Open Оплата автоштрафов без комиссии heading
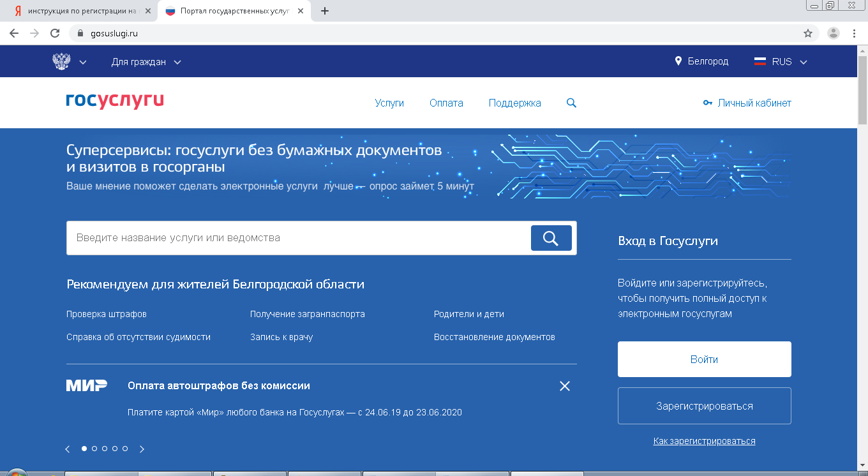The height and width of the screenshot is (476, 868). (x=219, y=385)
